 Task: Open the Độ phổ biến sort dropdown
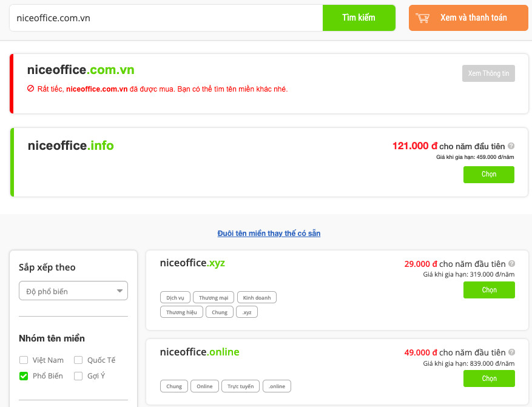tap(73, 291)
